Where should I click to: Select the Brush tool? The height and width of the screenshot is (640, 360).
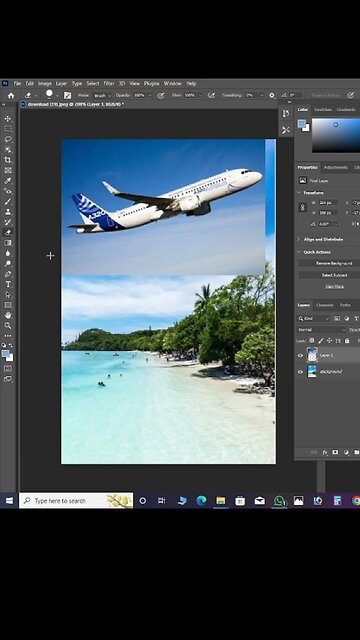pos(8,202)
